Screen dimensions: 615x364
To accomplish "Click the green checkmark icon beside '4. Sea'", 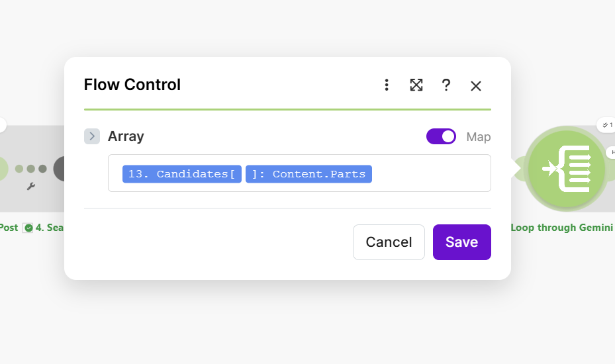I will pos(28,228).
